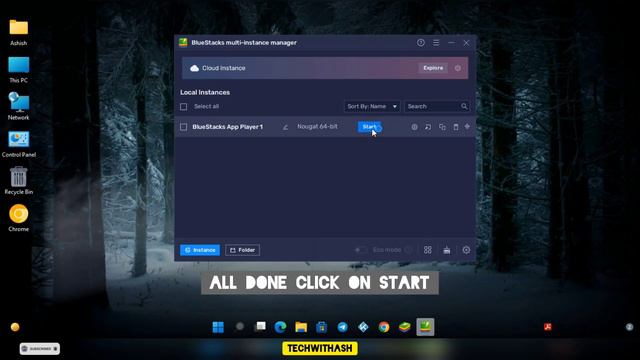Image resolution: width=640 pixels, height=360 pixels.
Task: Click Explore on the Cloud Instance banner
Action: click(433, 68)
